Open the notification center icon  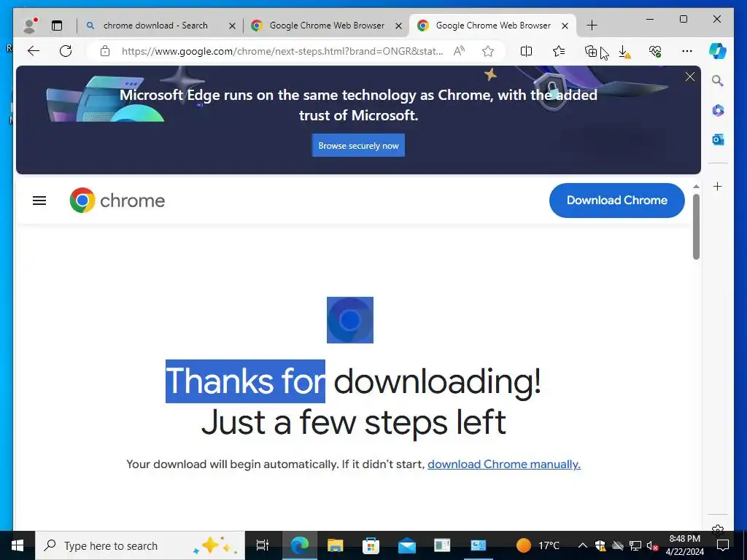click(723, 545)
